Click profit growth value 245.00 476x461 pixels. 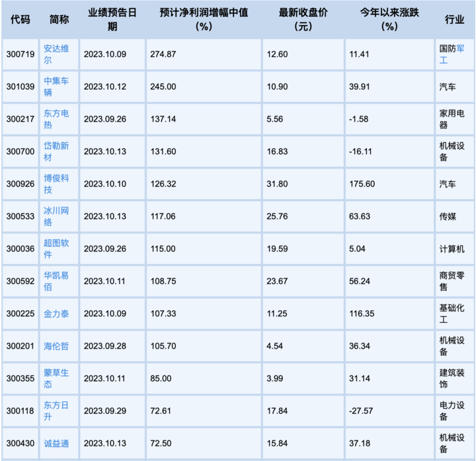tap(163, 87)
